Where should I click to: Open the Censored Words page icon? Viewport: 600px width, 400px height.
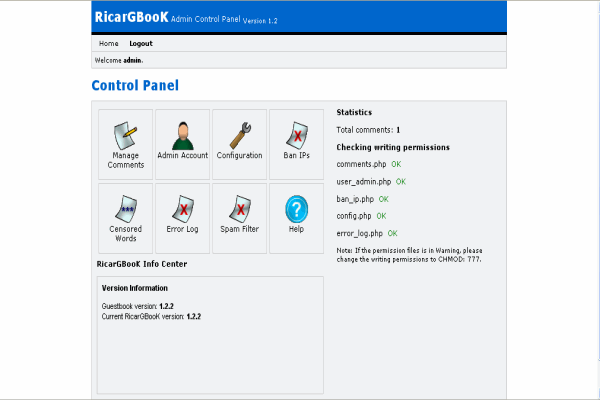point(126,208)
